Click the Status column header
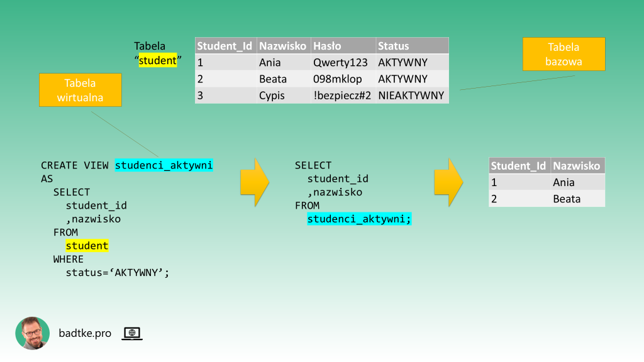This screenshot has height=362, width=644. (394, 46)
